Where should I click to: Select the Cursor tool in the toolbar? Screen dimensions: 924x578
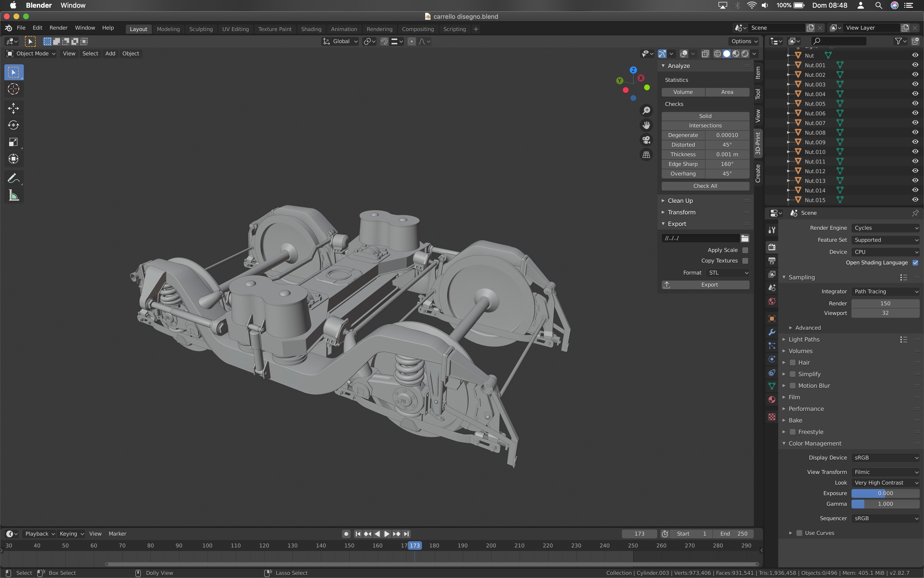pos(14,89)
